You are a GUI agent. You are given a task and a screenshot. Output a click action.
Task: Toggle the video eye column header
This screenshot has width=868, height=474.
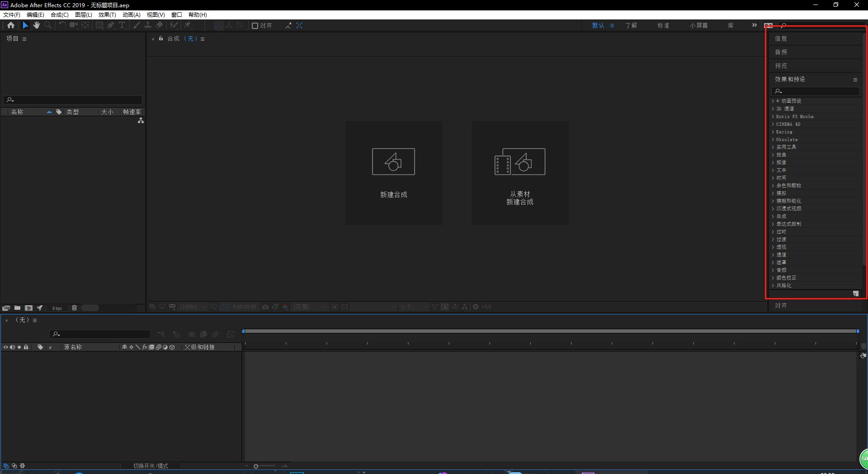tap(6, 347)
